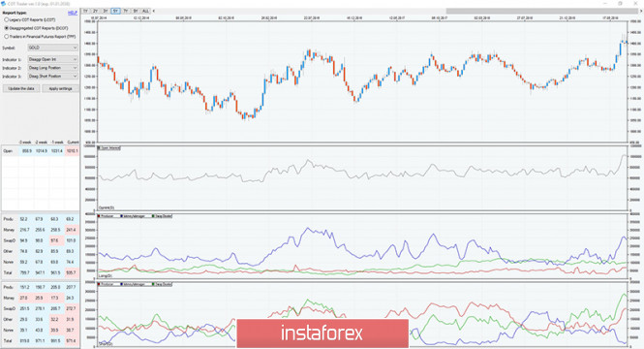Switch chart range to 2Y

pyautogui.click(x=95, y=11)
